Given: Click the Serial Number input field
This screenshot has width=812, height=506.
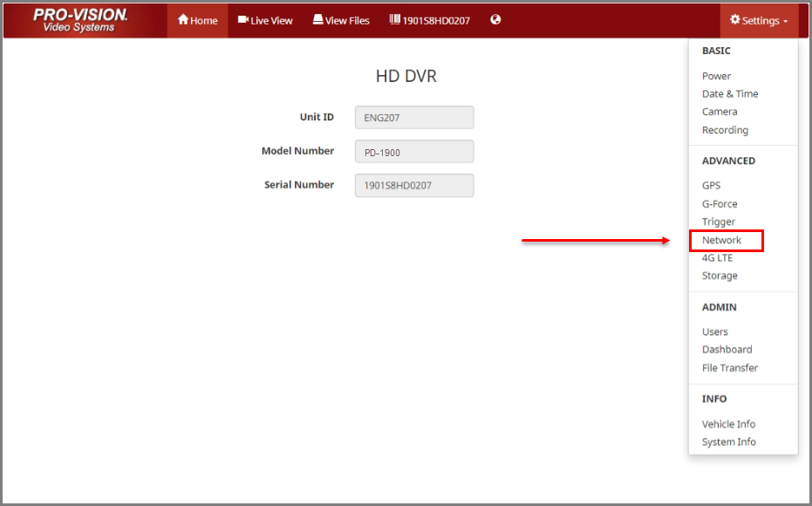Looking at the screenshot, I should [414, 186].
